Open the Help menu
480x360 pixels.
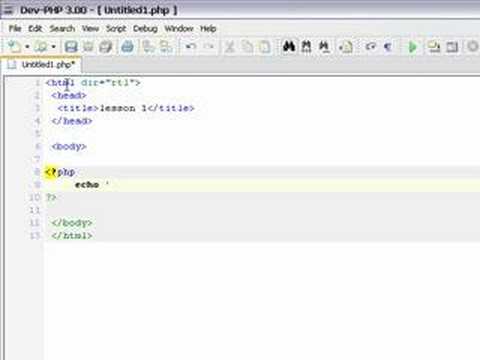208,29
